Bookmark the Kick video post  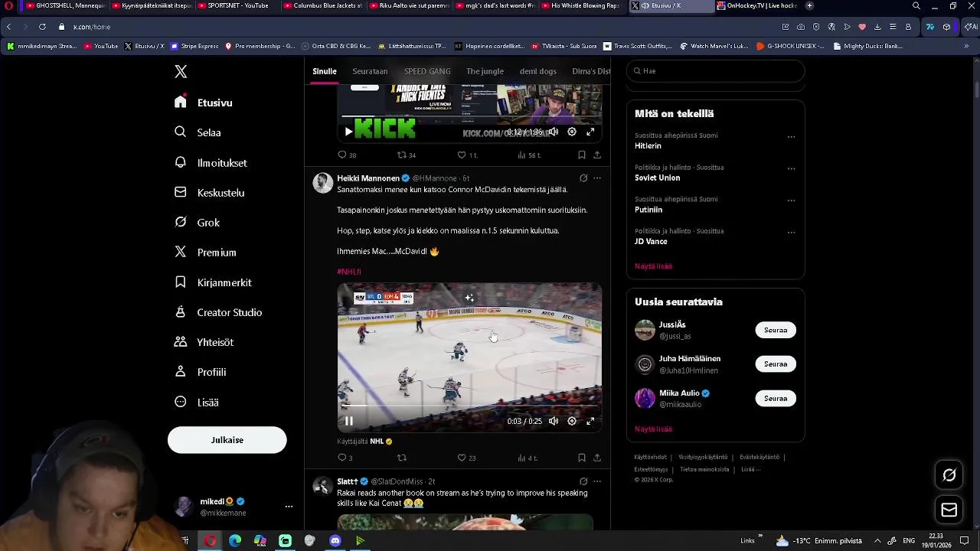point(582,155)
